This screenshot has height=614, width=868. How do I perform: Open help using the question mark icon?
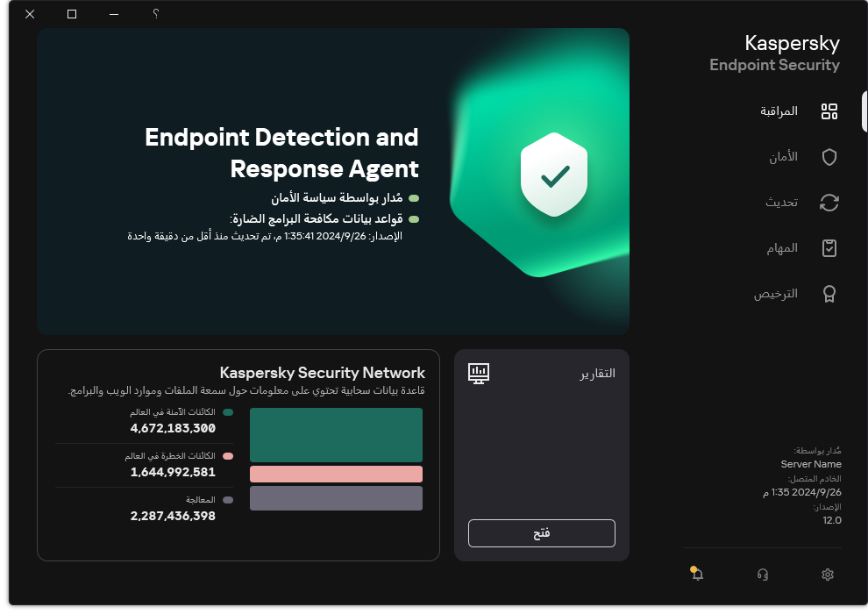(155, 14)
